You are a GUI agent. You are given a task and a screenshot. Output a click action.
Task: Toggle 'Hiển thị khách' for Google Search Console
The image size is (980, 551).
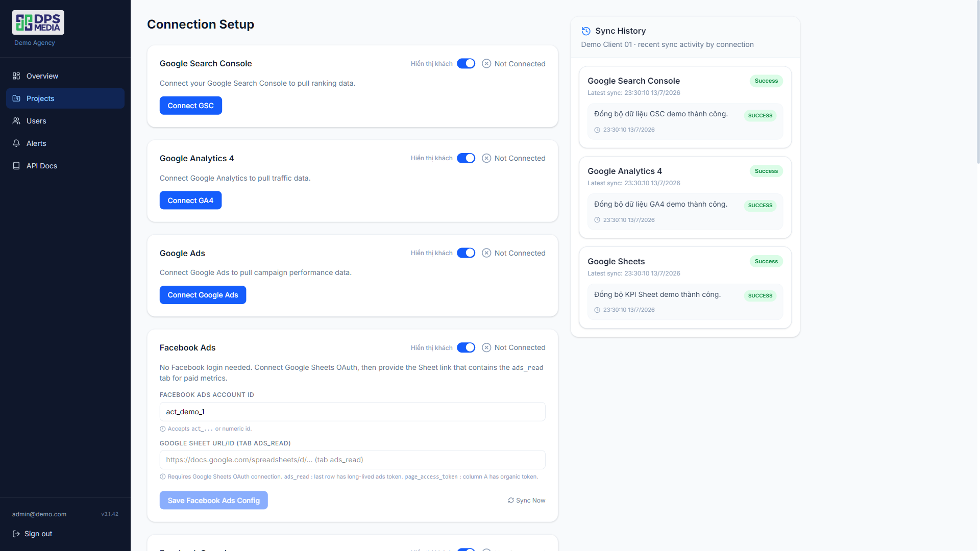[466, 64]
